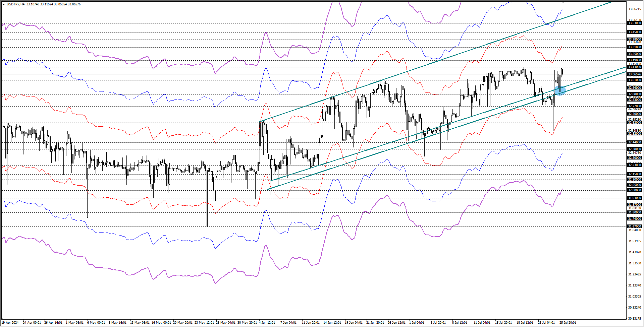Click the 11 Jun 20:01 time label
The height and width of the screenshot is (327, 644).
click(311, 323)
